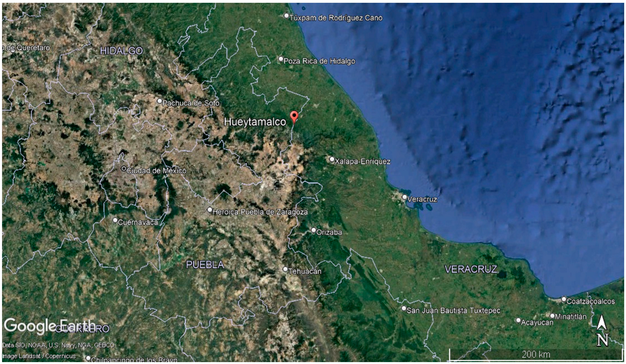This screenshot has width=626, height=364.
Task: Select the Cuernavaca city marker
Action: [115, 220]
